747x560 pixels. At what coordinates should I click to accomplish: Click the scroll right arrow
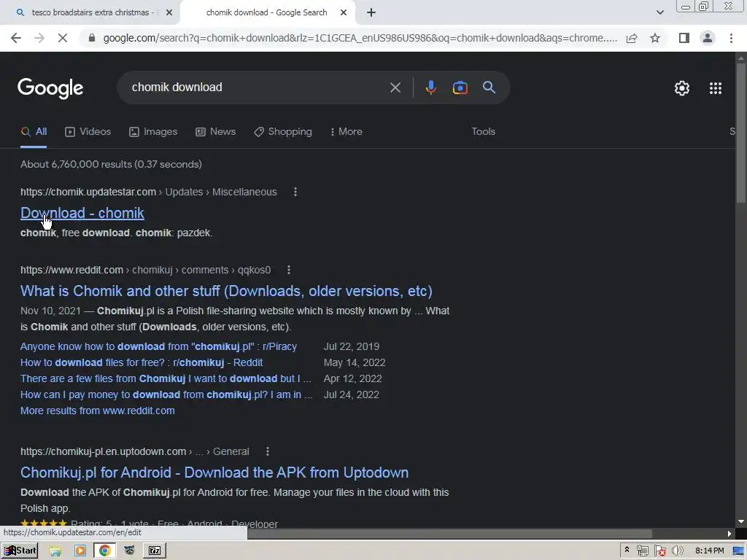coord(729,534)
